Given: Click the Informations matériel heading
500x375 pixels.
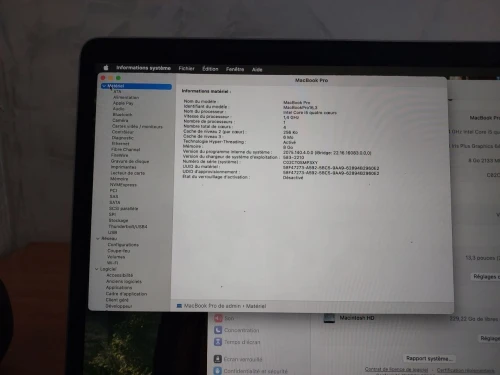Looking at the screenshot, I should (x=206, y=91).
